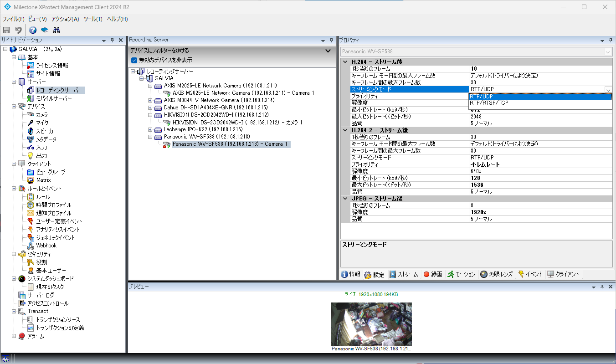Expand Lechange IPC-K22 node
The height and width of the screenshot is (364, 616).
pos(150,129)
